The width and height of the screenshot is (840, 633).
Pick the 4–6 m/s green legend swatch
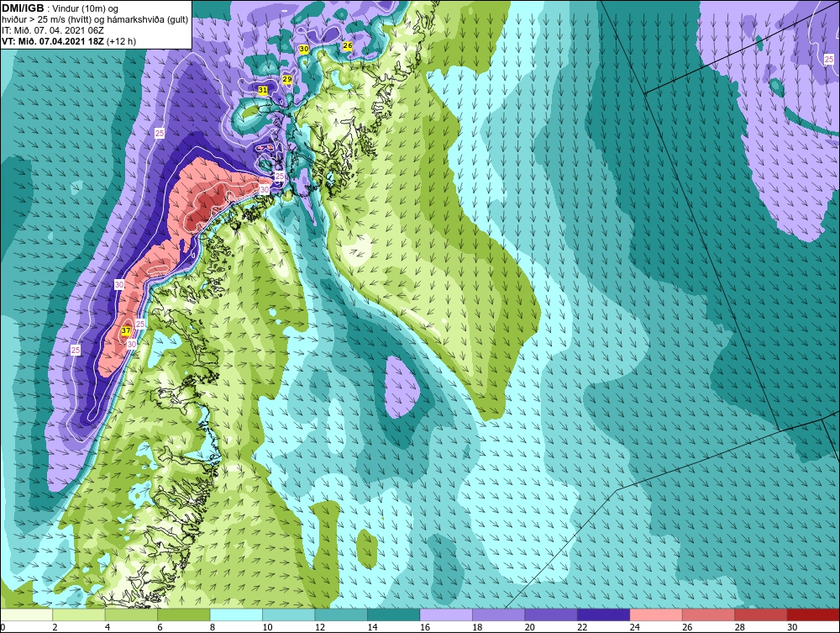point(131,615)
